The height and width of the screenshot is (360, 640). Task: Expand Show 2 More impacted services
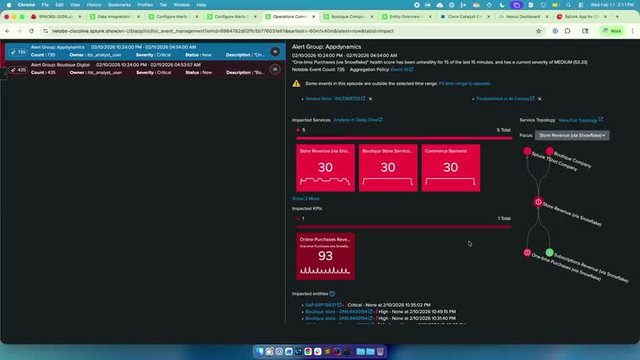[x=306, y=199]
